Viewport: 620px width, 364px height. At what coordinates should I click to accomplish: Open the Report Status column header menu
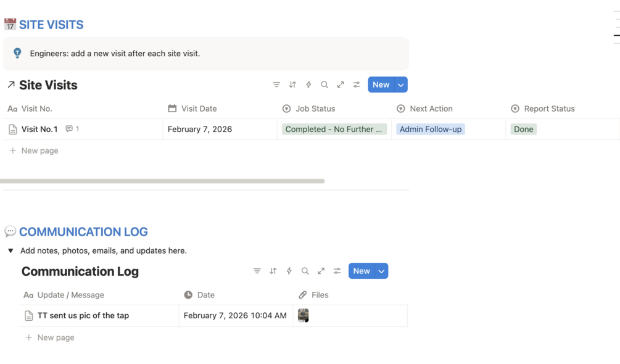tap(549, 109)
